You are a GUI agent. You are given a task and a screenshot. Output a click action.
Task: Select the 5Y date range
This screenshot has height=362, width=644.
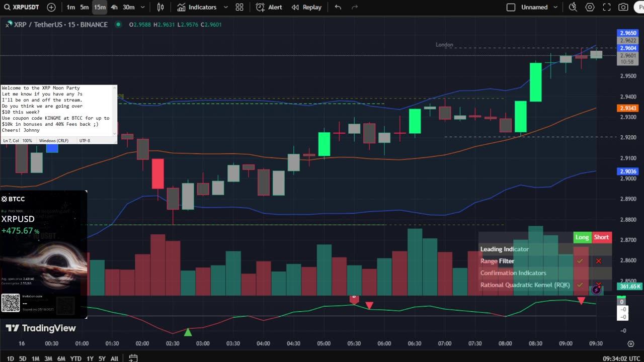102,358
